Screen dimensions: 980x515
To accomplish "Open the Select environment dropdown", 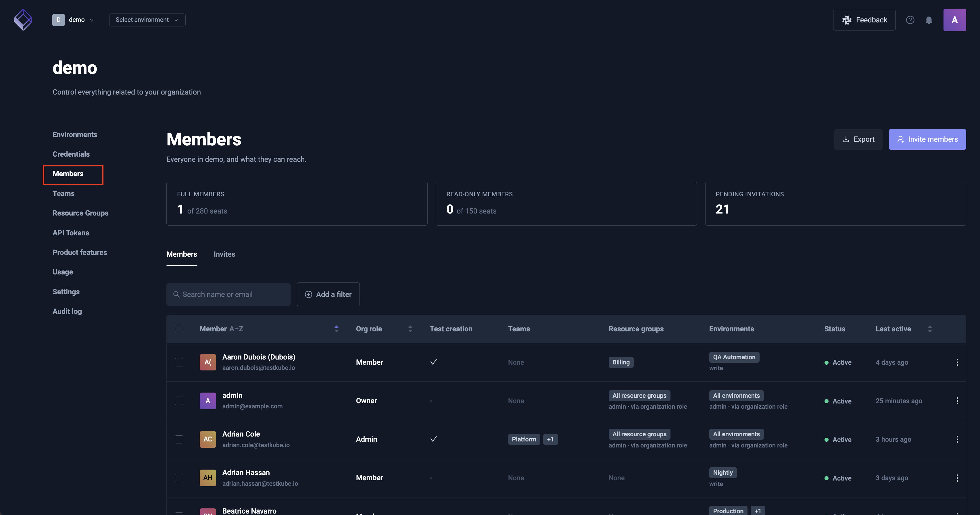I will [147, 20].
